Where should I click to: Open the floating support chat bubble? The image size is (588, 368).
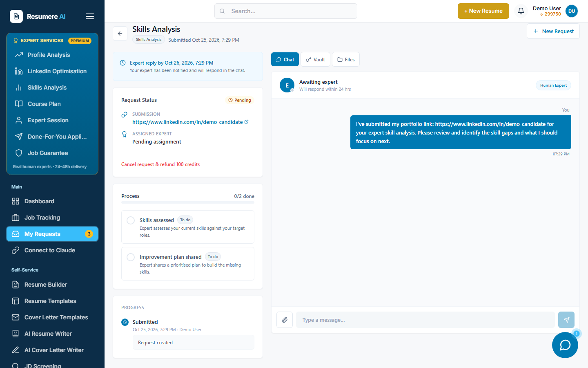pyautogui.click(x=565, y=345)
